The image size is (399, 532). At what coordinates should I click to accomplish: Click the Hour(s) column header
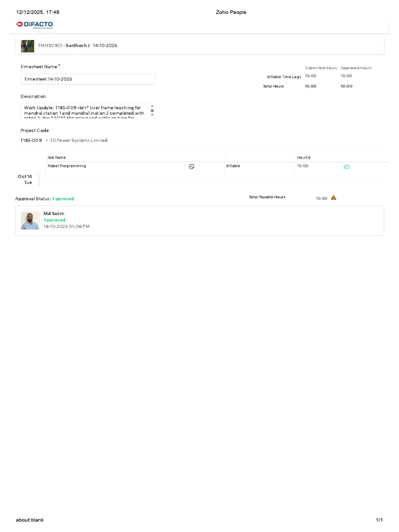coord(303,158)
